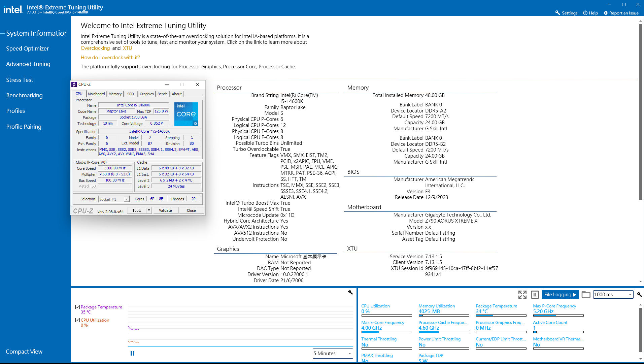This screenshot has width=644, height=364.
Task: Click Max P-Core Frequency monitor bar
Action: [558, 316]
